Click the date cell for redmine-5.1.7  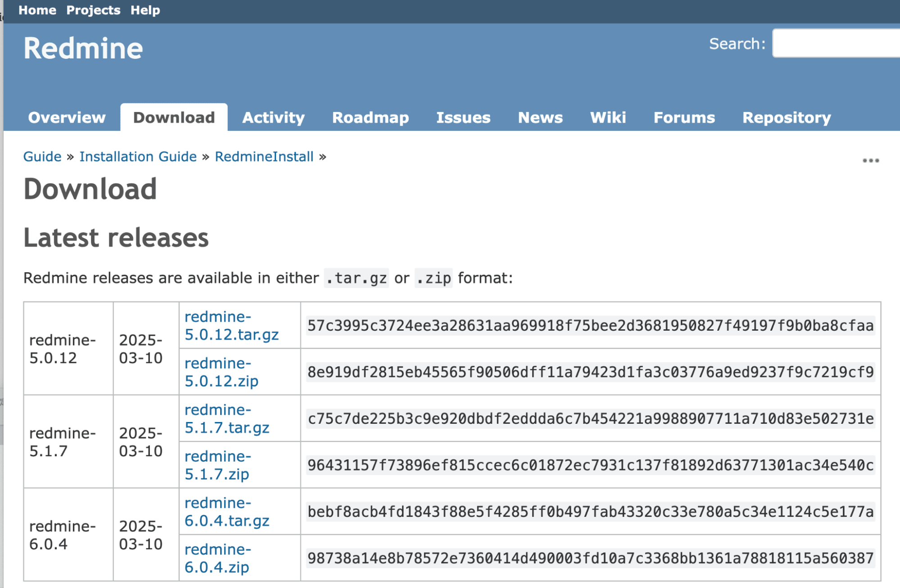coord(146,442)
